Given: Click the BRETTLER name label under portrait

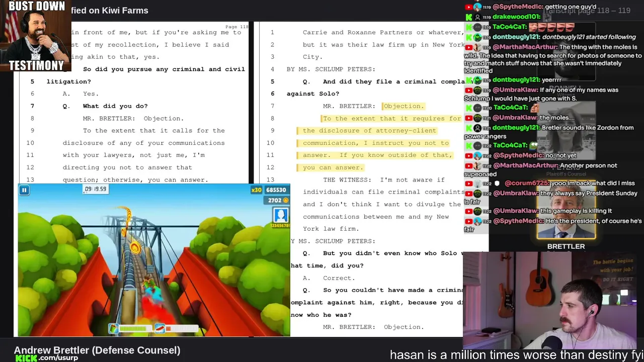Looking at the screenshot, I should (x=566, y=246).
